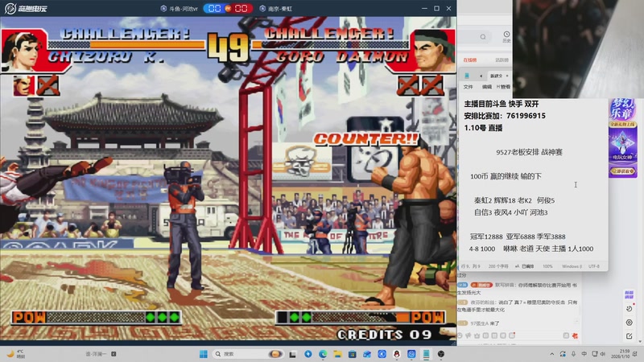Image resolution: width=644 pixels, height=362 pixels.
Task: Click the line with 12888 6888 3888
Action: click(518, 237)
